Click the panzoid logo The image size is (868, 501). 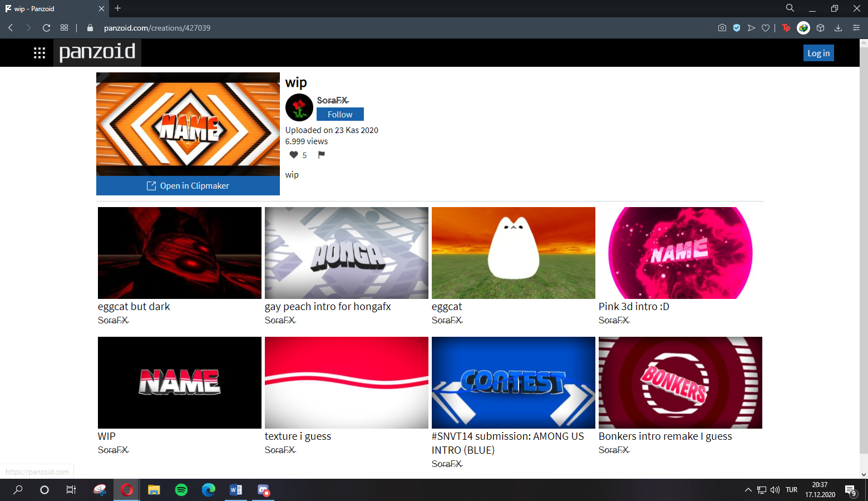(x=97, y=52)
